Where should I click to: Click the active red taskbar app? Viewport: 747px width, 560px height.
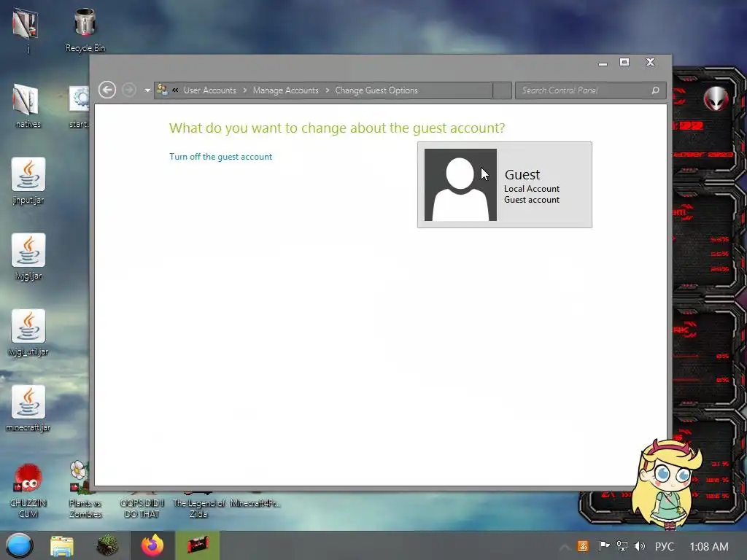[x=197, y=545]
